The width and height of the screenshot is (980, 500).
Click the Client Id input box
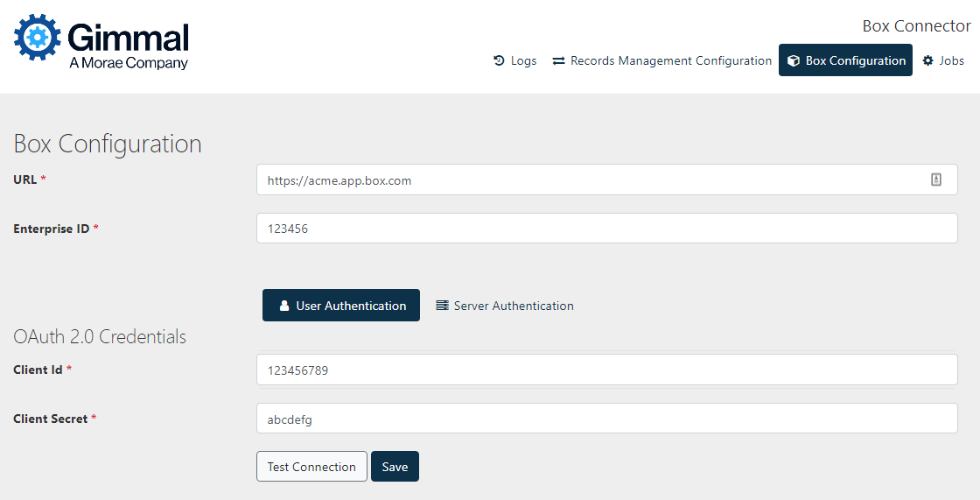tap(606, 370)
